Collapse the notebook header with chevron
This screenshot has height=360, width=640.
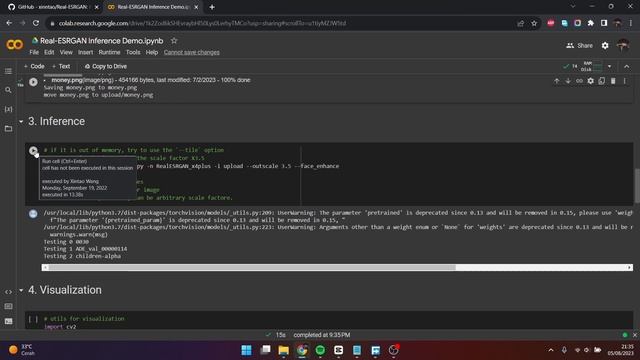pyautogui.click(x=627, y=66)
